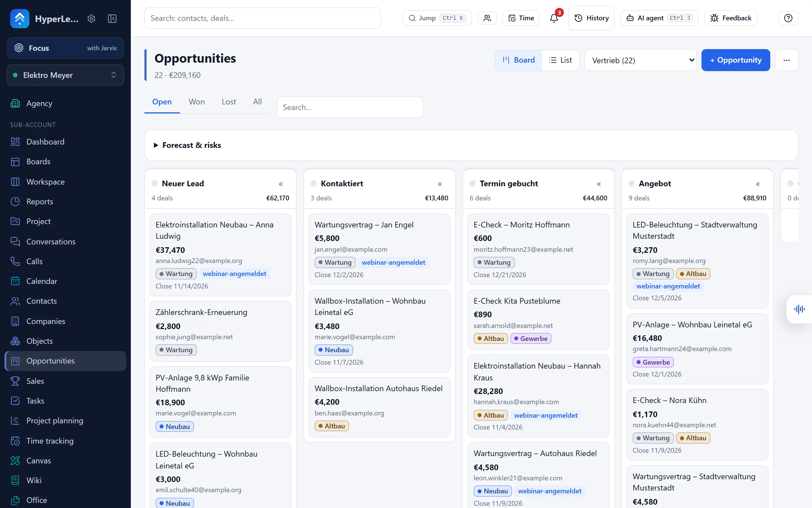Open the History button

point(592,18)
